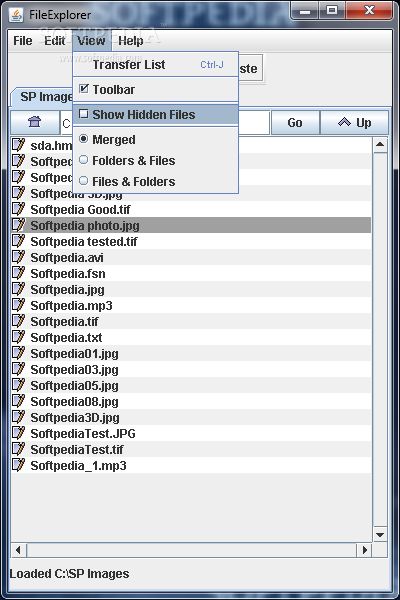Click file icon next to Softpedia.fsn
400x600 pixels.
tap(18, 273)
